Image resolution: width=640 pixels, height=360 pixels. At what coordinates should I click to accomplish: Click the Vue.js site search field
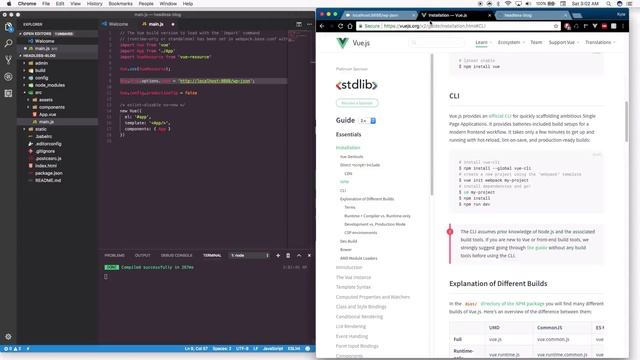coord(438,42)
